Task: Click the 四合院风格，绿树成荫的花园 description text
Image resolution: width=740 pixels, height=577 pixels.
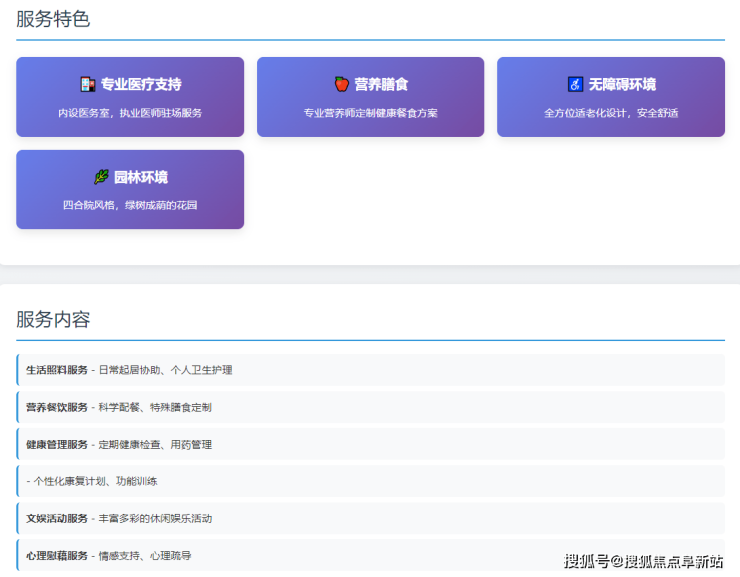Action: tap(130, 205)
